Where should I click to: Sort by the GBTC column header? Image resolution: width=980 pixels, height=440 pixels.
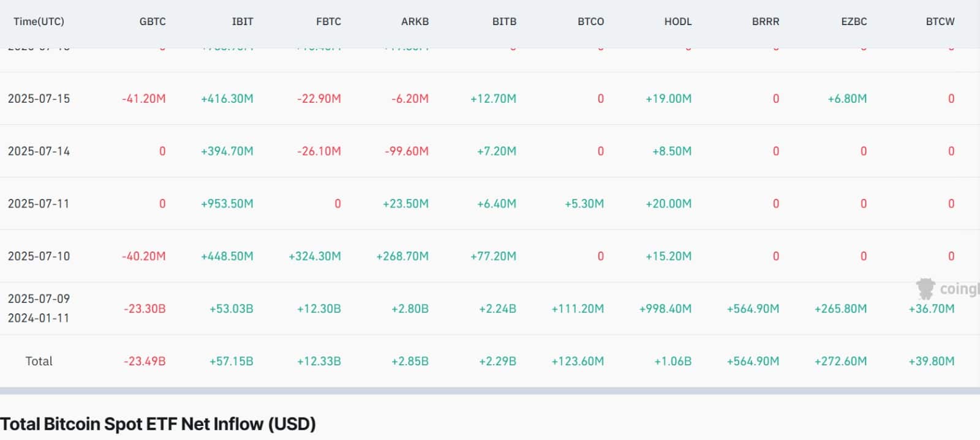tap(153, 21)
